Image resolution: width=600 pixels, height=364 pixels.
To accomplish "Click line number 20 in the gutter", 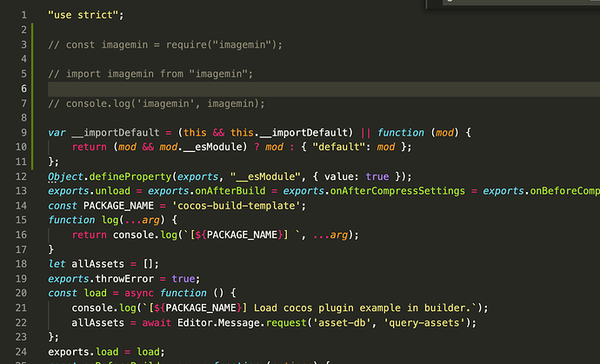I will pyautogui.click(x=21, y=294).
